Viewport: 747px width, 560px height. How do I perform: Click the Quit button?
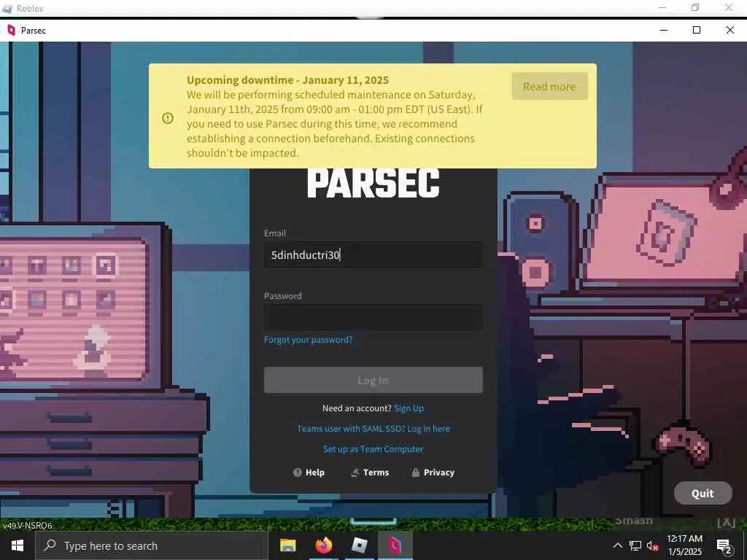click(x=703, y=494)
